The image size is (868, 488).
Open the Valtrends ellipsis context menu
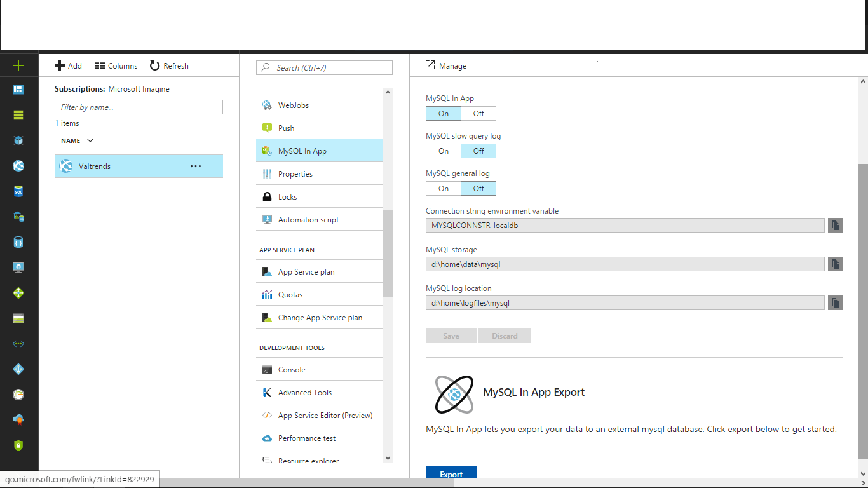(x=196, y=166)
